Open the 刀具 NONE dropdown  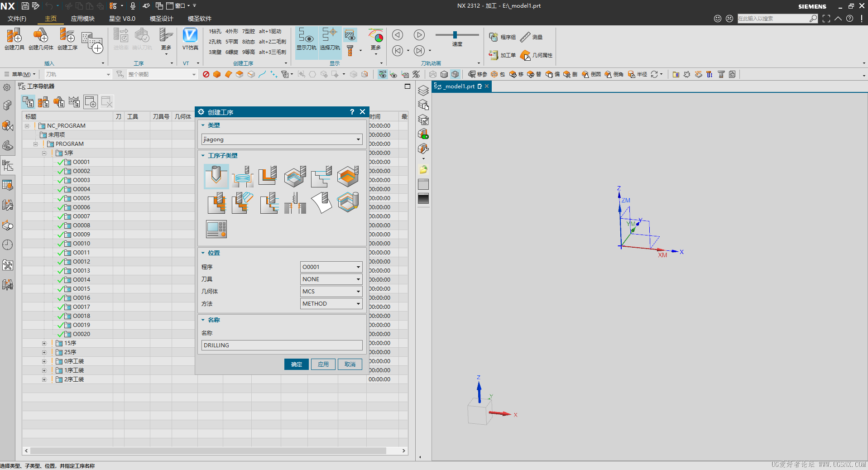[x=331, y=279]
